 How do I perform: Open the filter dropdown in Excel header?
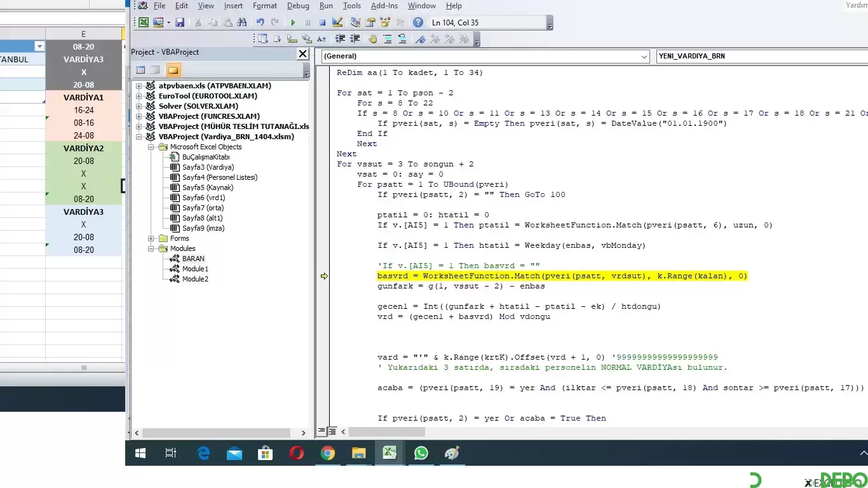[39, 46]
